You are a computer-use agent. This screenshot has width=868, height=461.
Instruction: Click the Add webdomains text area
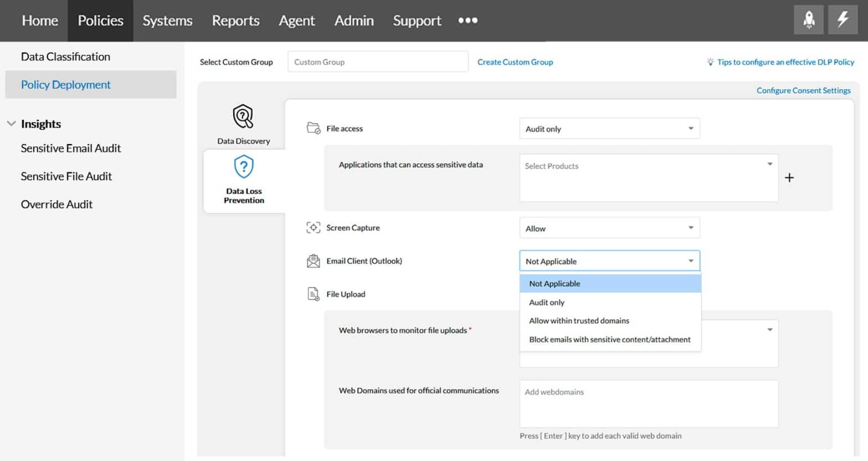pyautogui.click(x=649, y=403)
